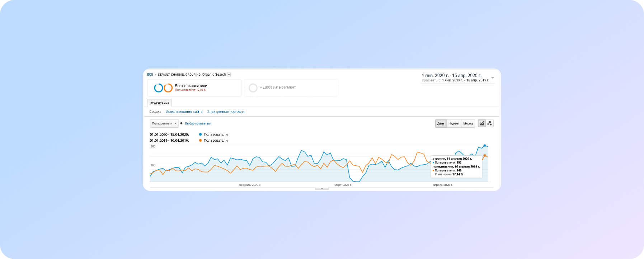
Task: Click the 100 y-axis label
Action: coord(153,165)
